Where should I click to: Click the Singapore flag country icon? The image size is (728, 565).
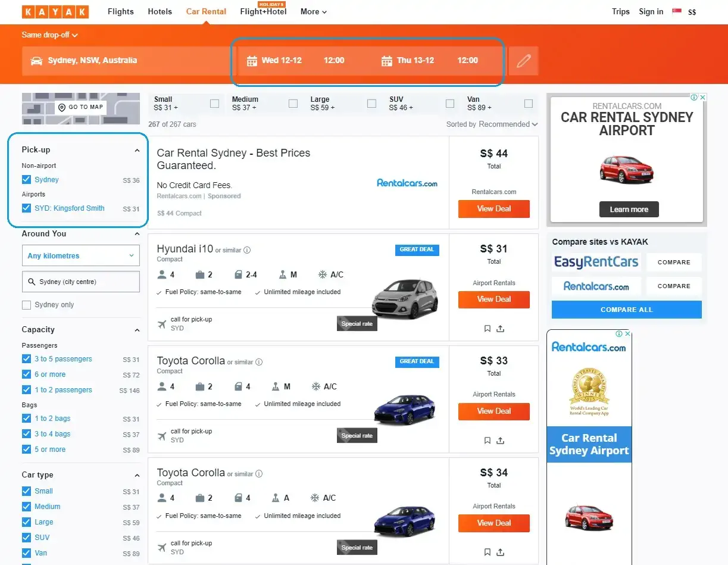(677, 11)
